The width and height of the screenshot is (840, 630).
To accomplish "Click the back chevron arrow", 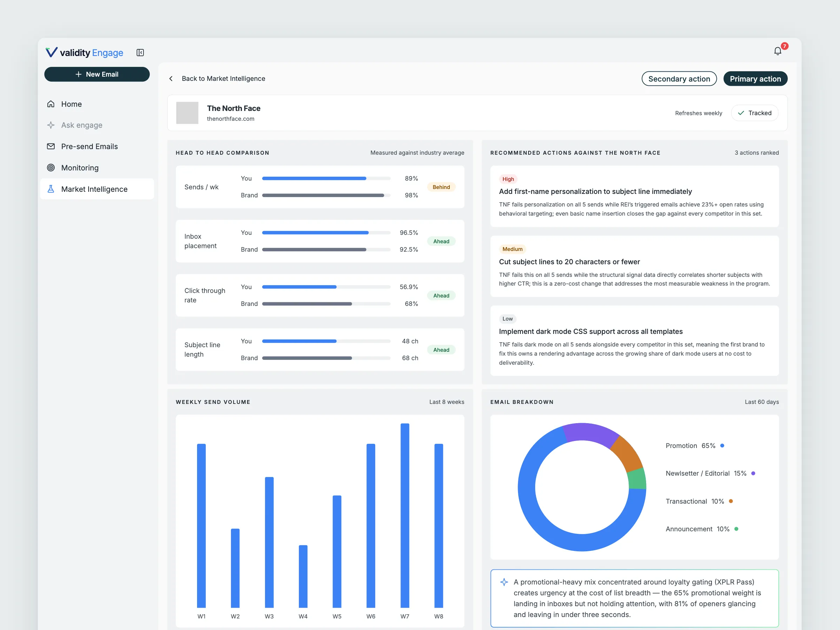I will coord(171,79).
